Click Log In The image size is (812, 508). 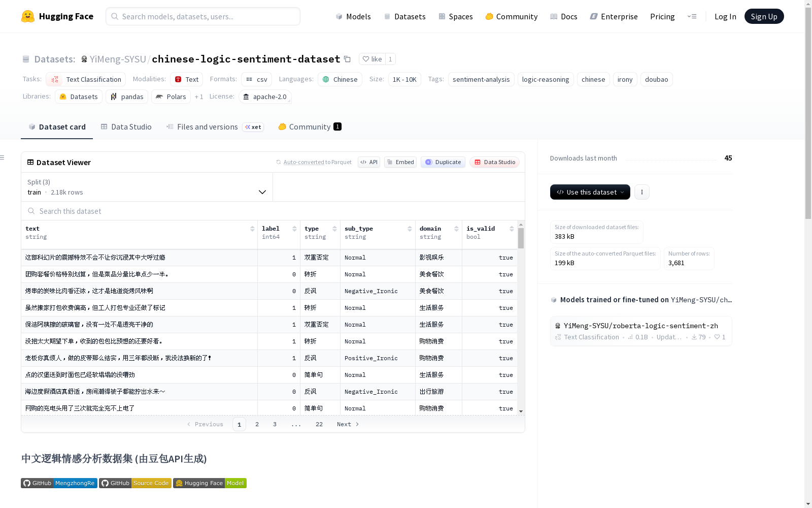[x=725, y=16]
